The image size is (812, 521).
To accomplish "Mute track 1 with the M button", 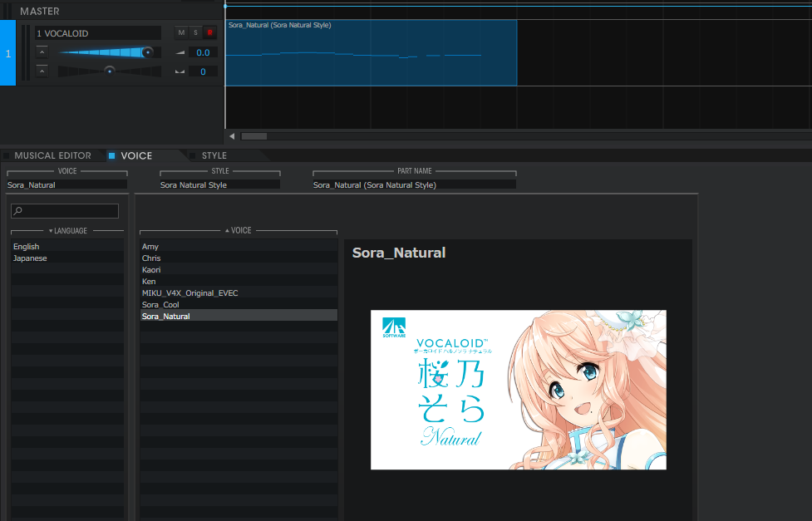I will (181, 32).
